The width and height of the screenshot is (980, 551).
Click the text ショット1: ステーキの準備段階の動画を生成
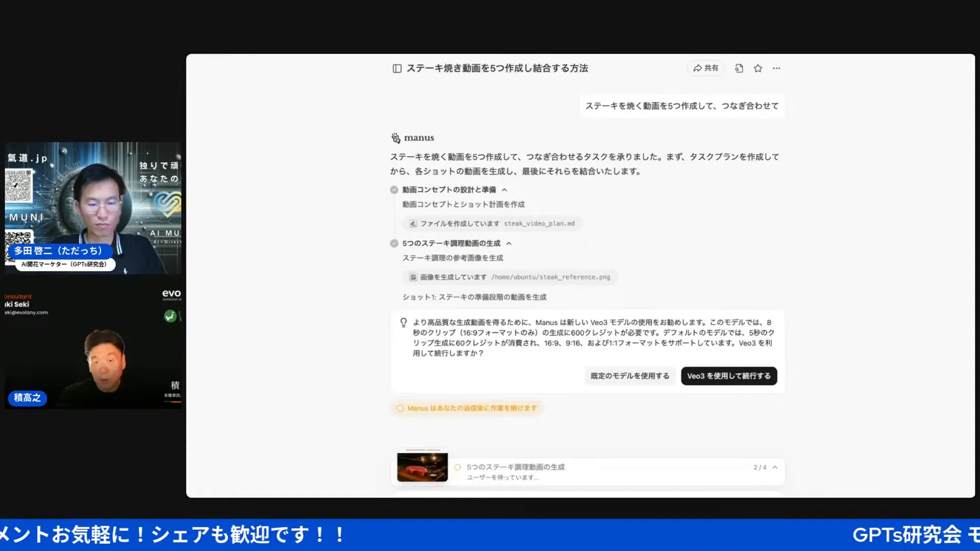(474, 297)
